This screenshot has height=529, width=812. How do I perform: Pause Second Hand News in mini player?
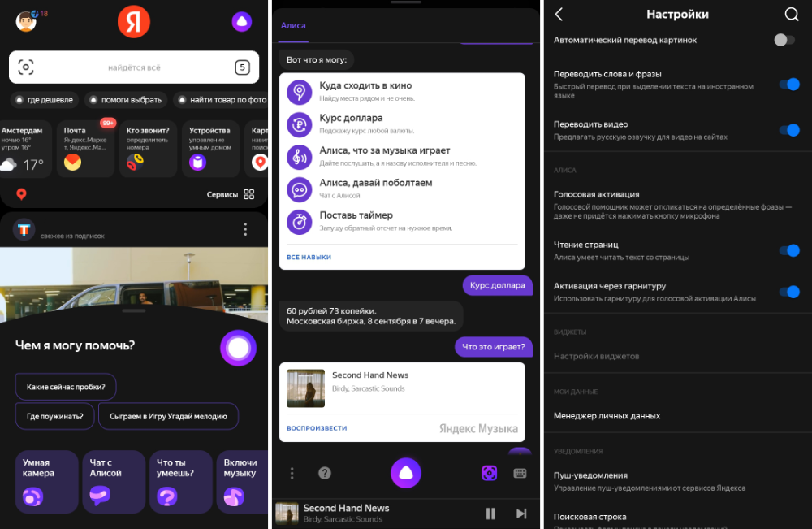(490, 514)
